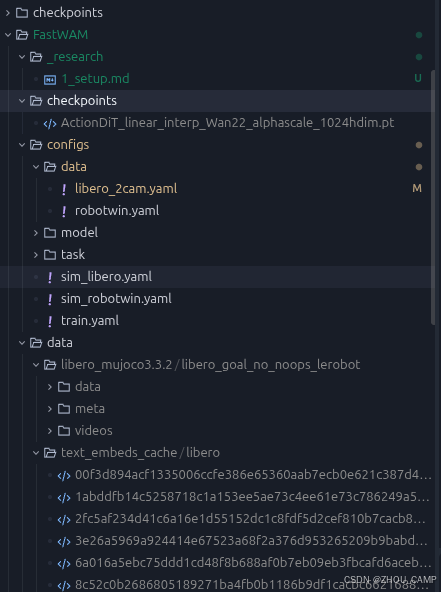Select the task folder name
The height and width of the screenshot is (592, 441).
73,254
